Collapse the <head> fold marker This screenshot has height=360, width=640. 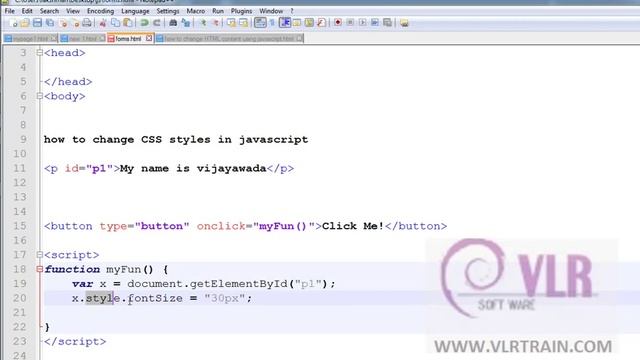(40, 53)
